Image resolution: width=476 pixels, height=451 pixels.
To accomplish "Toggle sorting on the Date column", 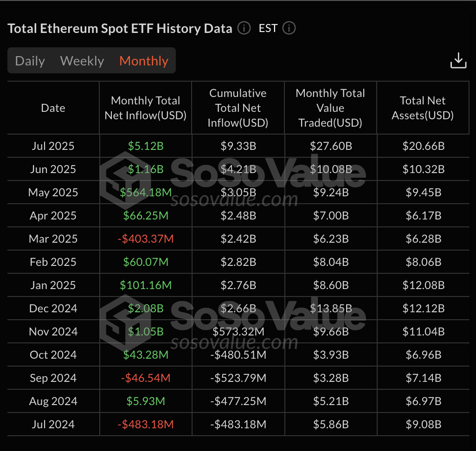I will [52, 108].
